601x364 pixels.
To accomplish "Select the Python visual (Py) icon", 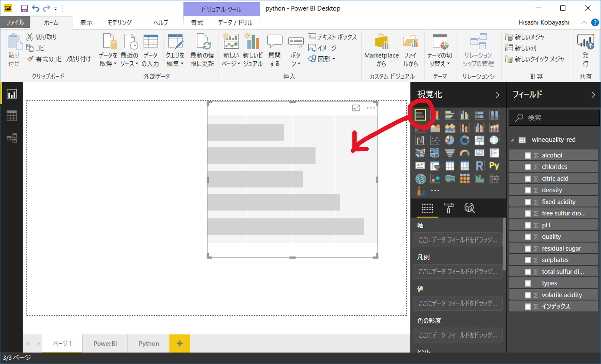I will point(494,166).
